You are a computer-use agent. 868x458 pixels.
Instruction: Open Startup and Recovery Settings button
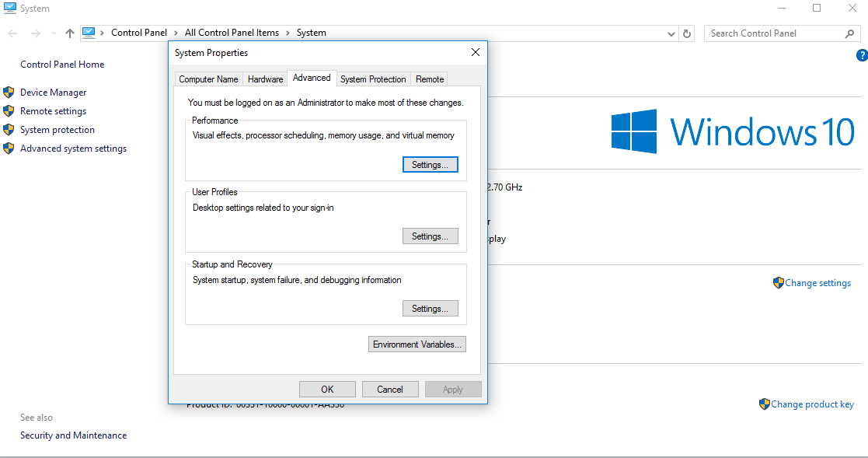click(431, 309)
